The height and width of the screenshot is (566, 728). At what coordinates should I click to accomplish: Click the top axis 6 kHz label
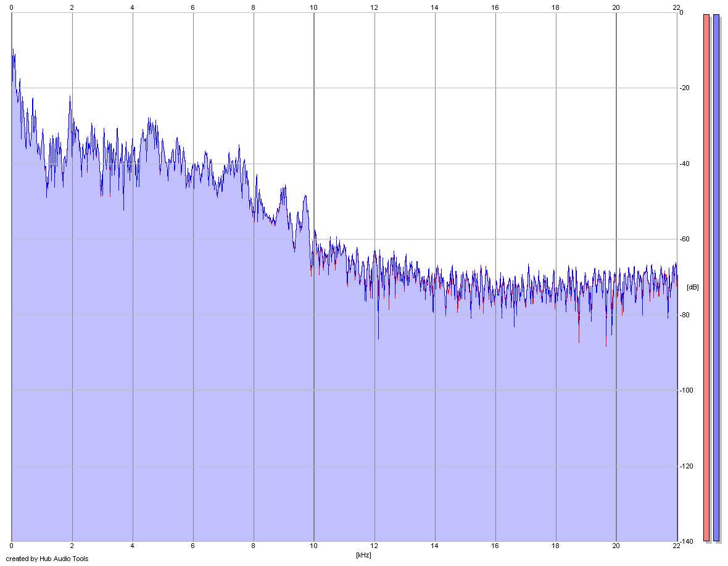(192, 7)
